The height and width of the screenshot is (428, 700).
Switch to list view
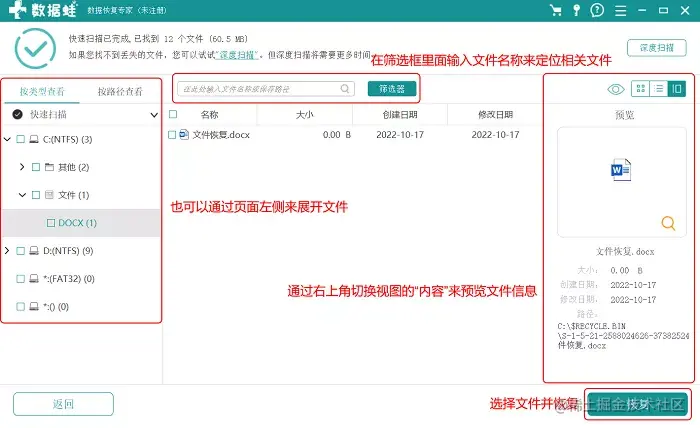[x=658, y=89]
